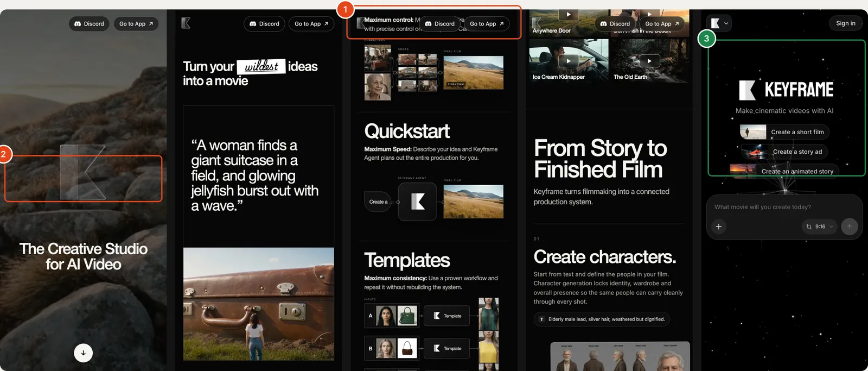Play the Ice Cream Kidnapper video
Image resolution: width=868 pixels, height=371 pixels.
569,61
